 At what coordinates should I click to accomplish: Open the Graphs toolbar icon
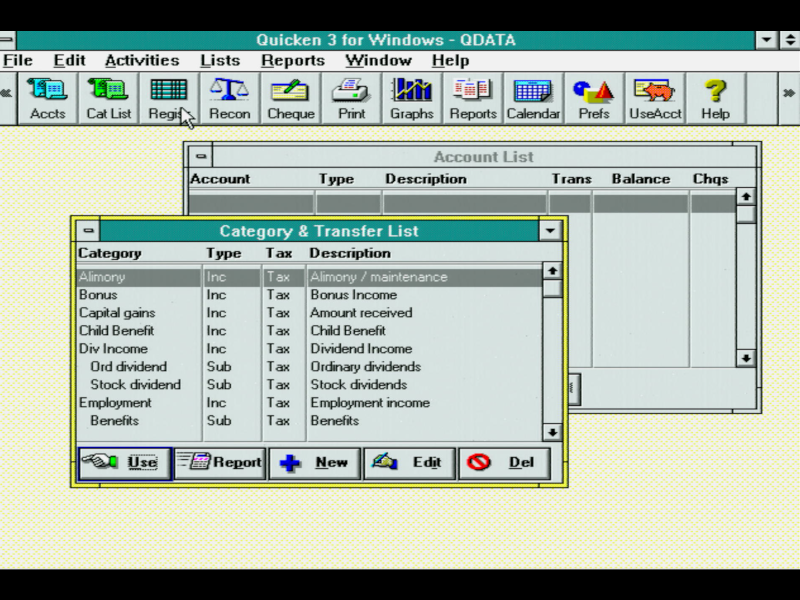(412, 98)
